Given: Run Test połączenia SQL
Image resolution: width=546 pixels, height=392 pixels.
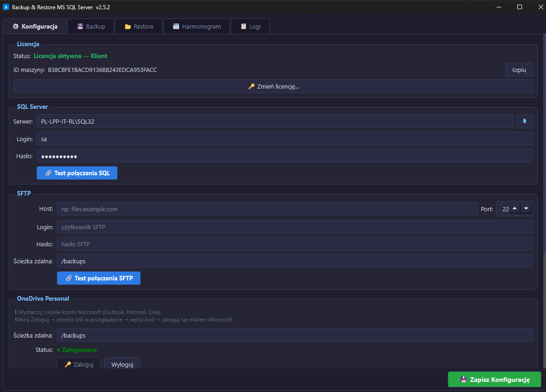Looking at the screenshot, I should point(77,173).
